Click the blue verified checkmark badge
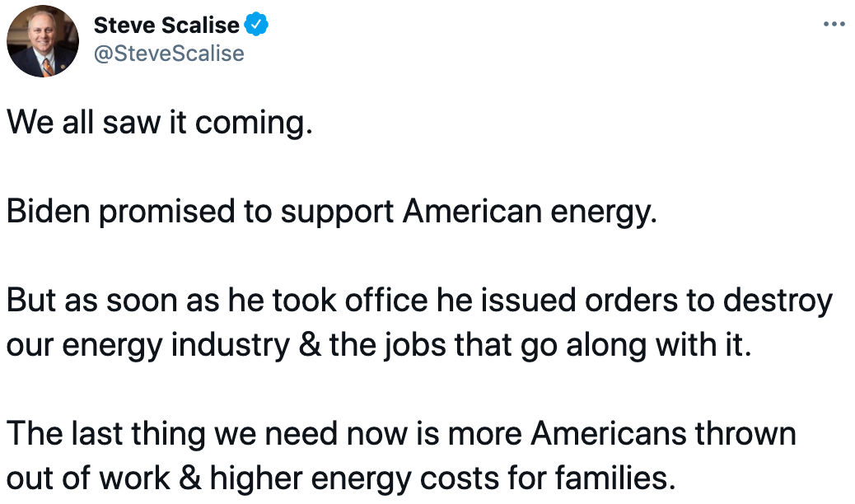Screen dimensions: 855x504 255,25
